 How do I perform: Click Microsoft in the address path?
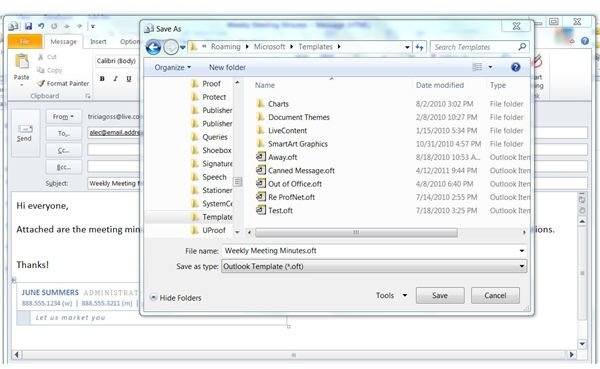coord(269,47)
